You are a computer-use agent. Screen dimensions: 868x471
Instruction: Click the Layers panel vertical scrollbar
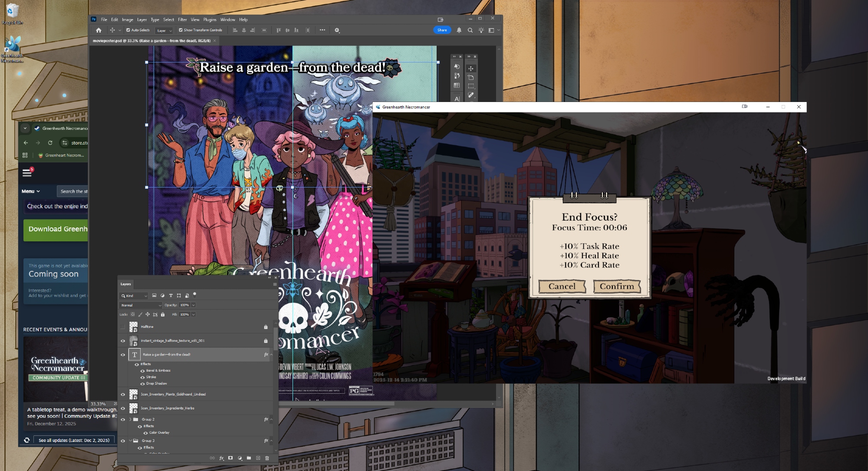click(x=275, y=339)
